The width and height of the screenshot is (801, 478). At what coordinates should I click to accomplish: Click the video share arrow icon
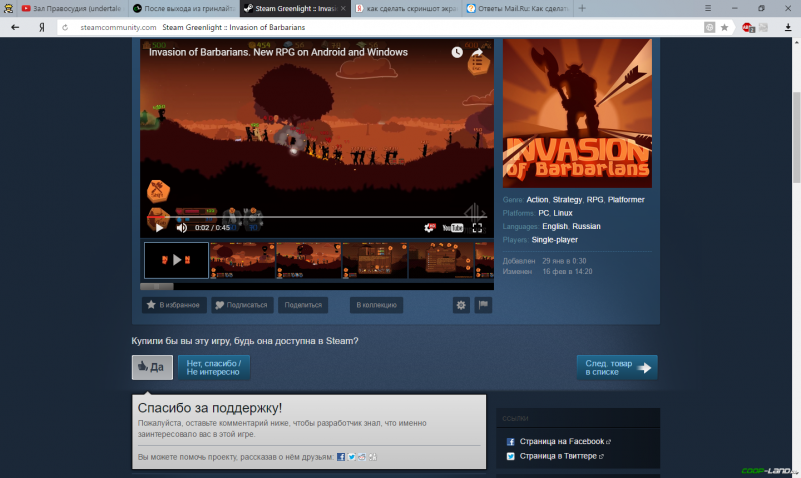[x=477, y=52]
